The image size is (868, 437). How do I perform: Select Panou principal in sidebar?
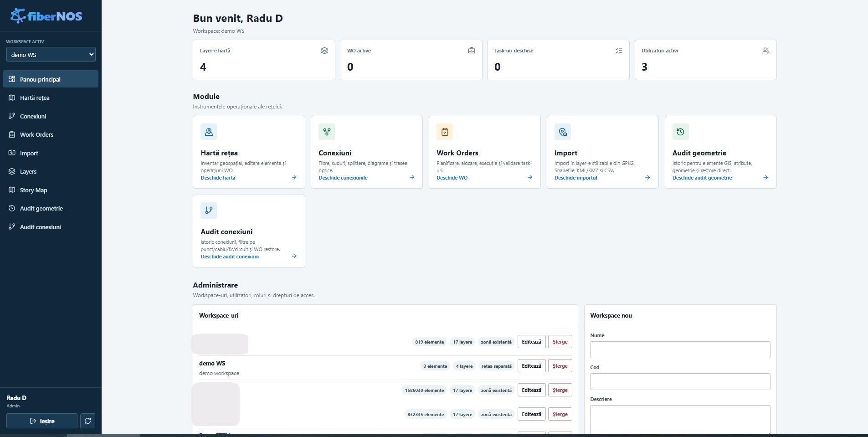click(51, 79)
